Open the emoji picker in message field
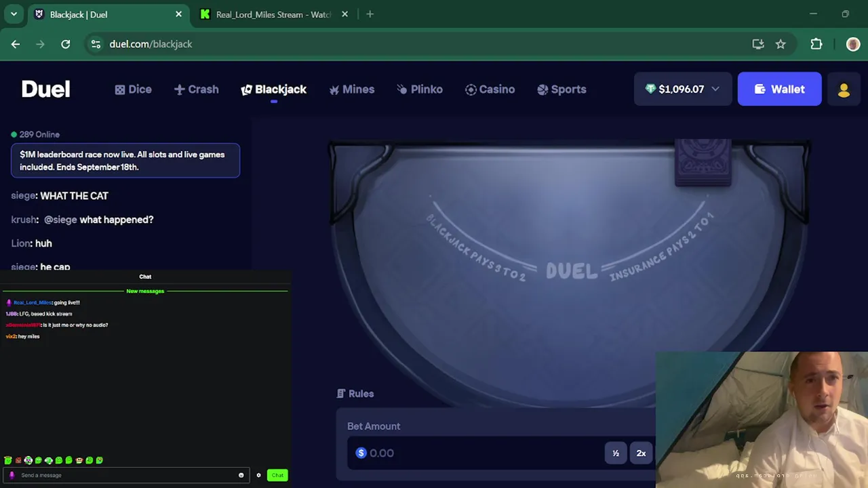This screenshot has width=868, height=488. [x=241, y=475]
